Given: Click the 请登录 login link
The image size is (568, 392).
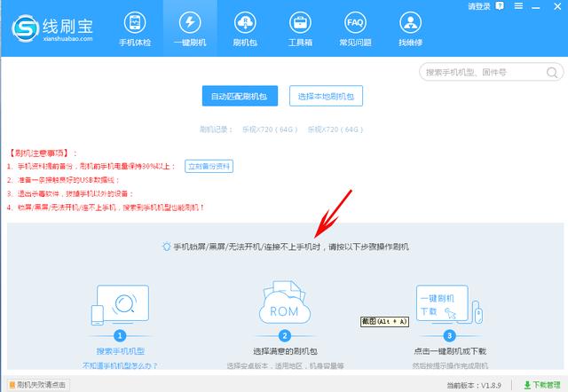Looking at the screenshot, I should pyautogui.click(x=479, y=6).
